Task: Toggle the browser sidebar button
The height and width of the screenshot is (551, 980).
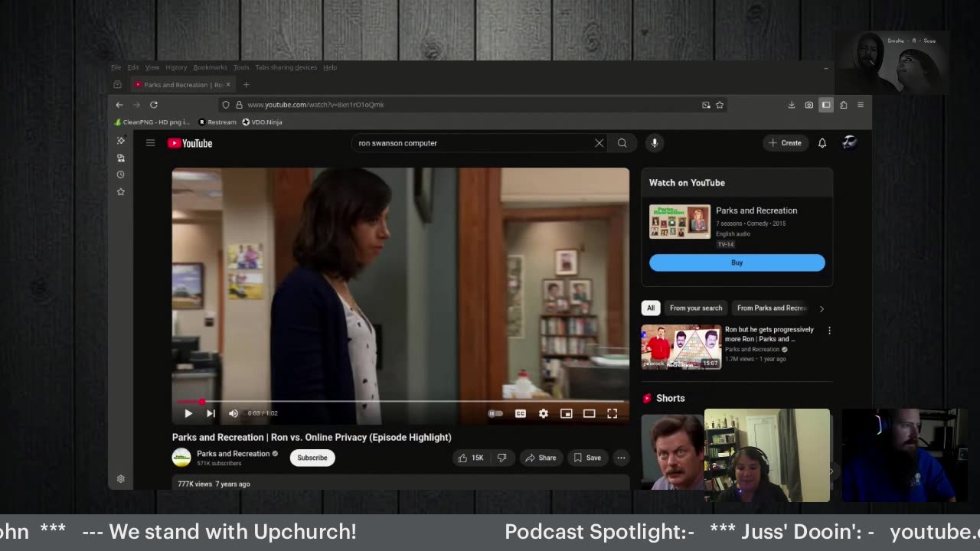Action: (x=826, y=105)
